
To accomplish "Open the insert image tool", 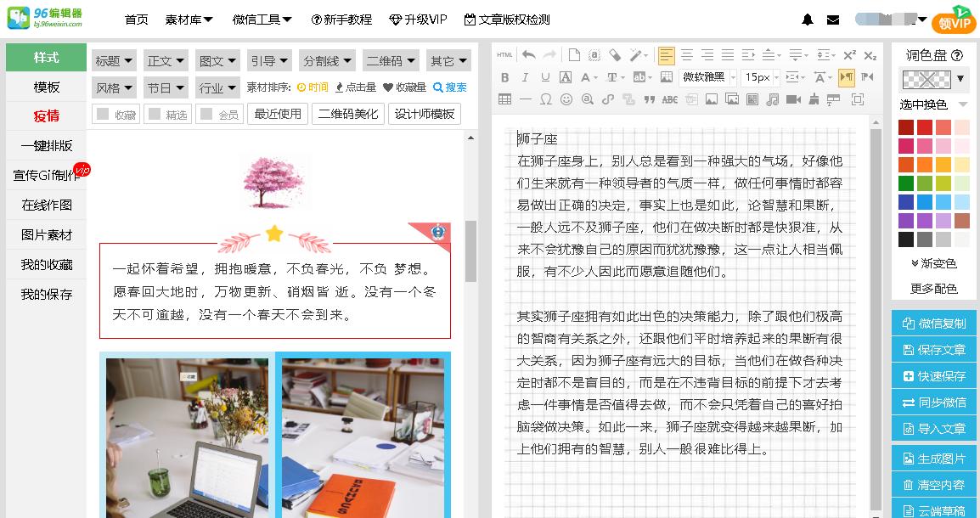I will (x=711, y=99).
